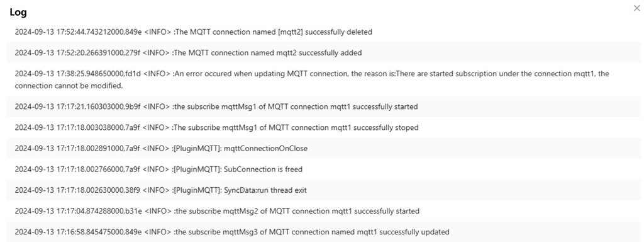Click the 17:52:20 timestamp of added entry
The width and height of the screenshot is (644, 247).
(77, 53)
